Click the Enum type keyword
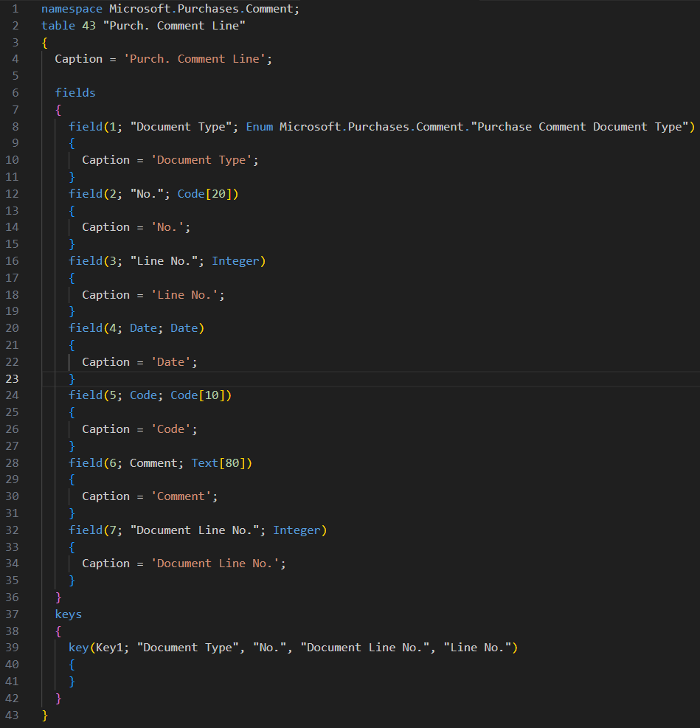This screenshot has height=728, width=700. click(259, 126)
